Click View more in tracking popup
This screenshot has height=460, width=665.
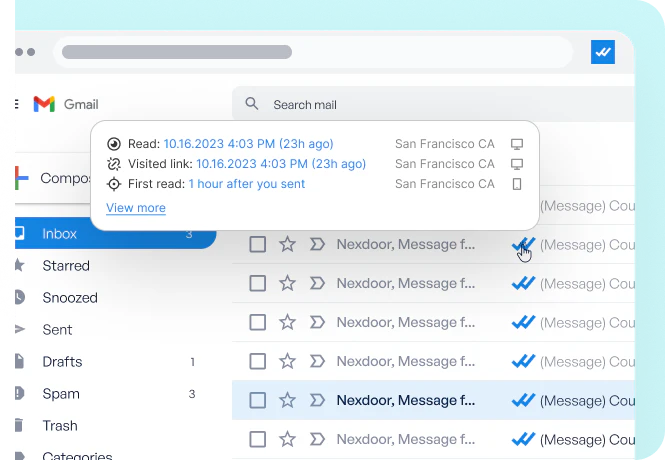click(x=136, y=208)
